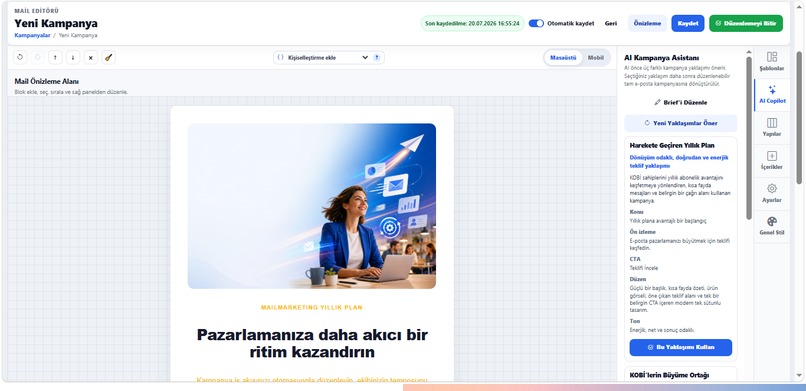
Task: Select the 'MAILMARKETING YILLIK PLAN' label
Action: pos(312,308)
